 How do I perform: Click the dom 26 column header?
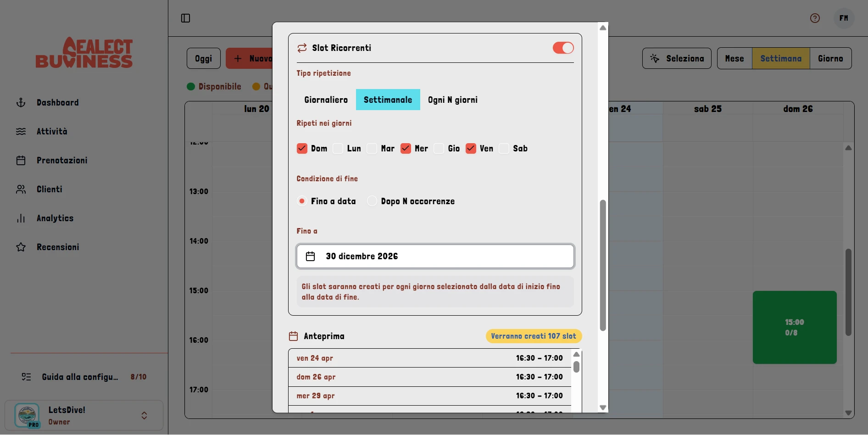798,109
